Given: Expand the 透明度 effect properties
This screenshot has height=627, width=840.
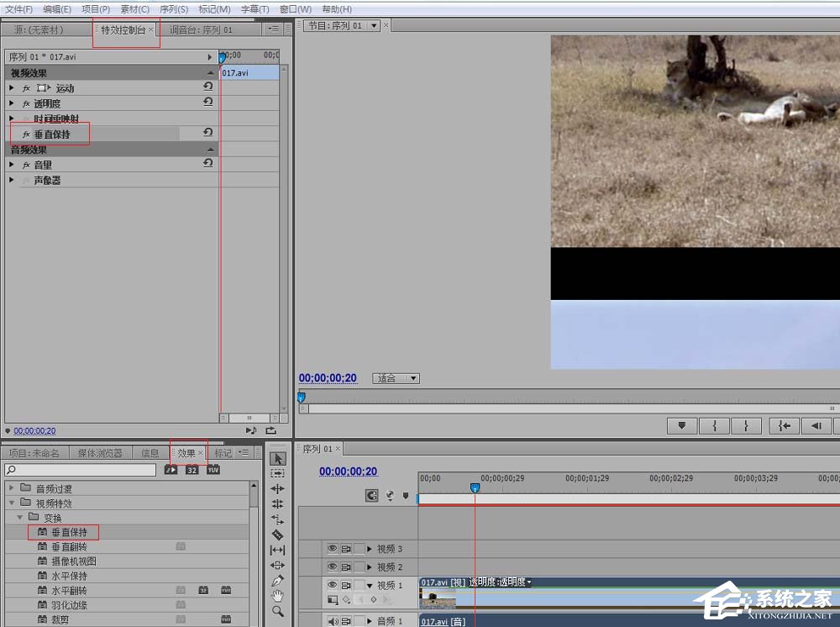Looking at the screenshot, I should (12, 103).
